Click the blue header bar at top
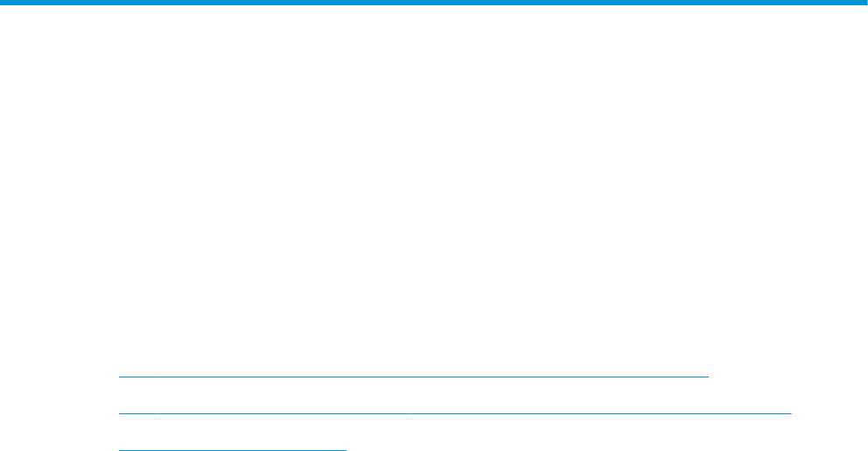This screenshot has width=868, height=451. 434,3
